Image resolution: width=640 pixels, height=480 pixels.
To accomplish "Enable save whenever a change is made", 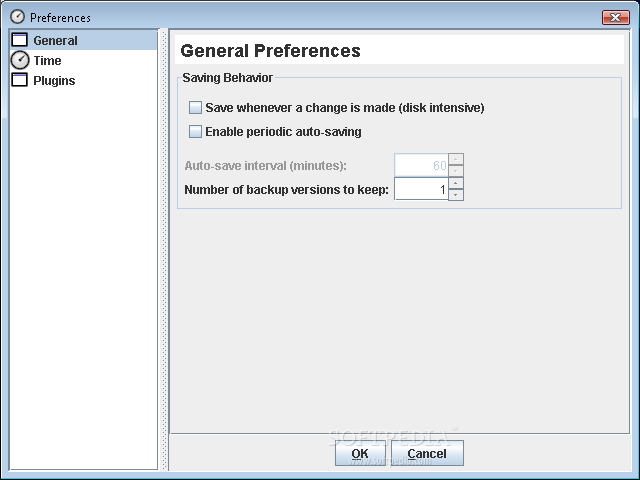I will click(195, 108).
